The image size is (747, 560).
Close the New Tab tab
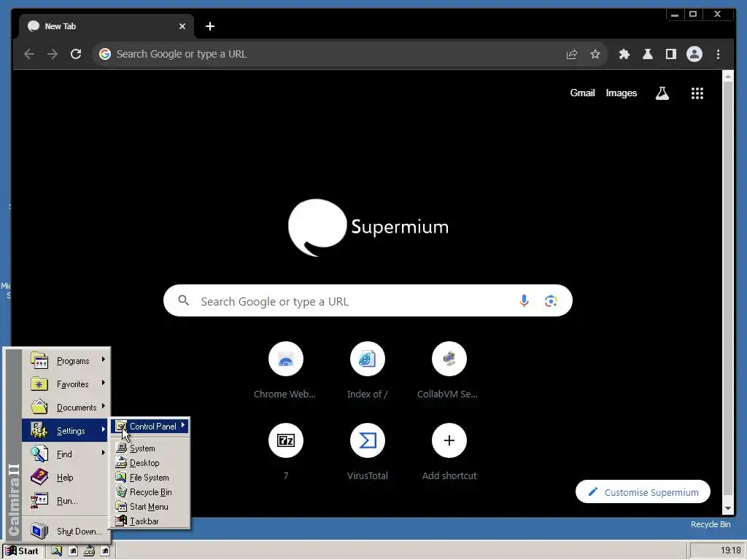click(182, 26)
